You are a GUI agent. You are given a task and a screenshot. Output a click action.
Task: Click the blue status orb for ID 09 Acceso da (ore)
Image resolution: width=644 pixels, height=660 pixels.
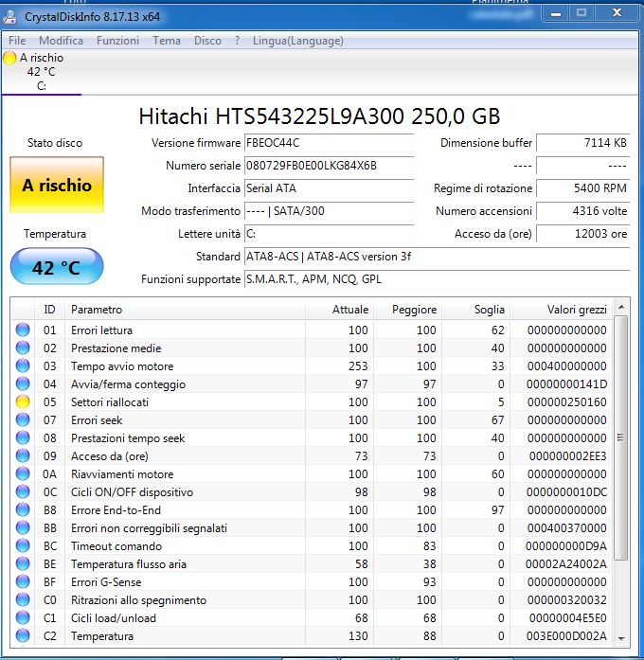(x=23, y=455)
